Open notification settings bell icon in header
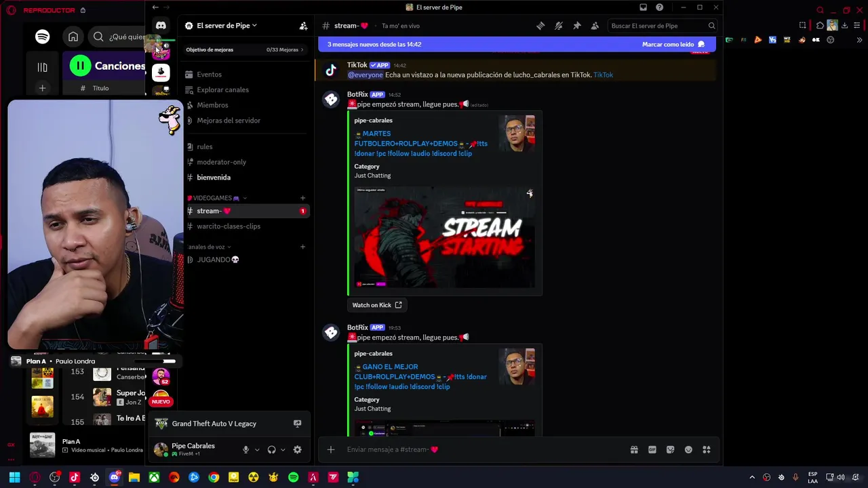Viewport: 868px width, 488px height. coord(559,26)
